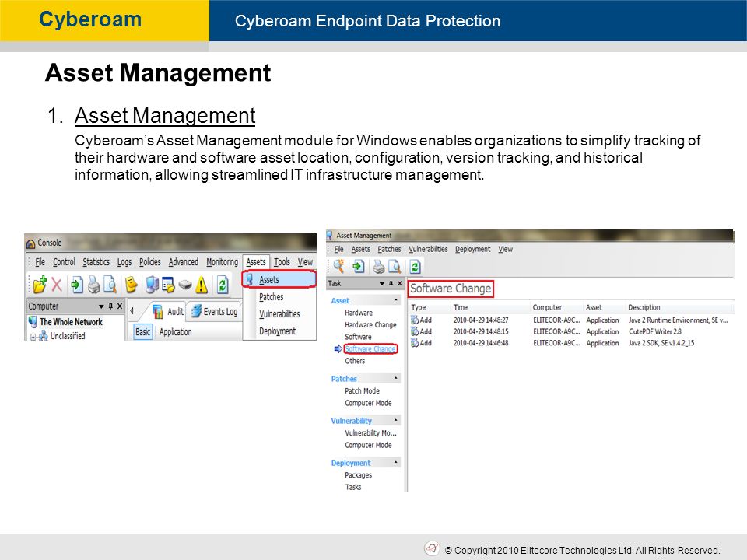Viewport: 747px width, 560px height.
Task: Choose Vulnerabilities from the Assets dropdown menu
Action: 279,313
